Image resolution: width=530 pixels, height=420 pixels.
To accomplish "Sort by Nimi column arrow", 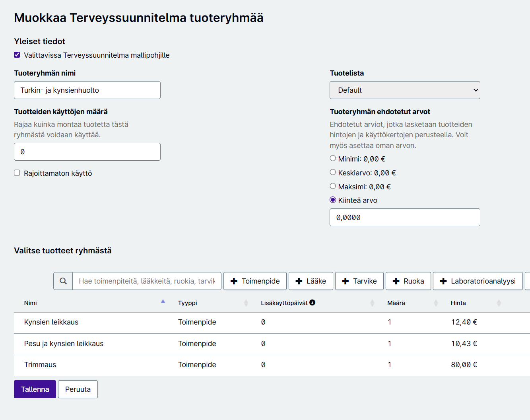I will (163, 302).
